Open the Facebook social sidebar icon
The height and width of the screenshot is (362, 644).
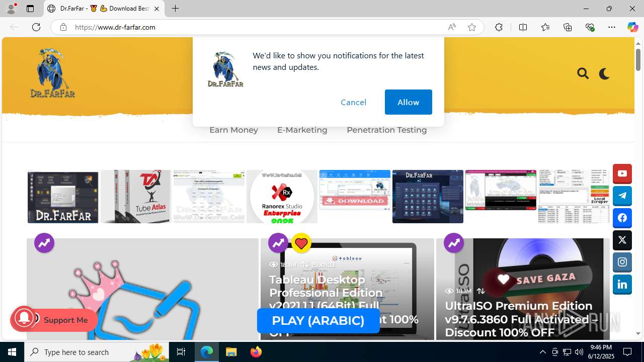point(622,218)
